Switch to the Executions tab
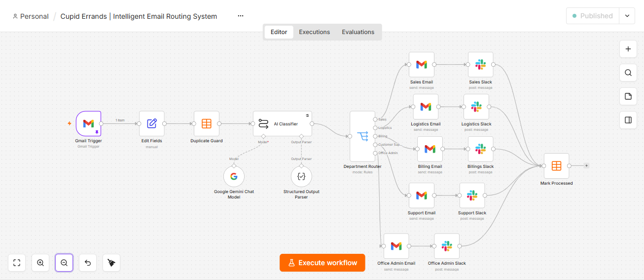This screenshot has height=280, width=644. [x=315, y=32]
